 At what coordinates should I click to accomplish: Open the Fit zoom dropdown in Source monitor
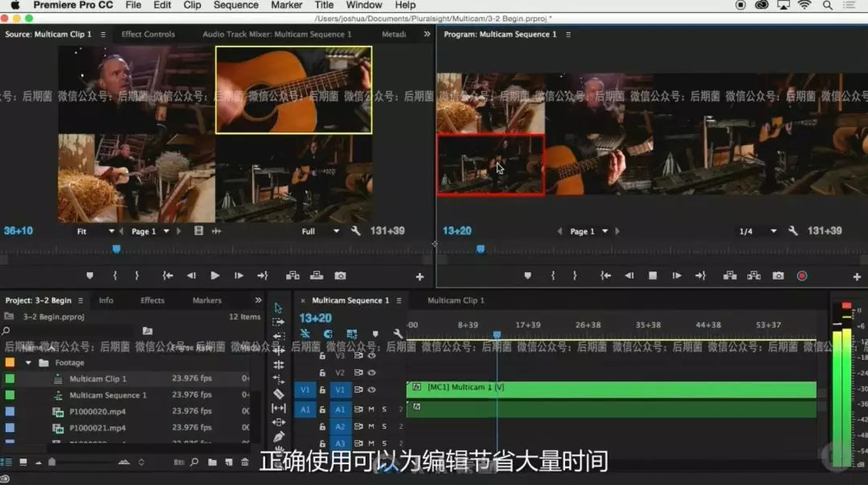(95, 231)
